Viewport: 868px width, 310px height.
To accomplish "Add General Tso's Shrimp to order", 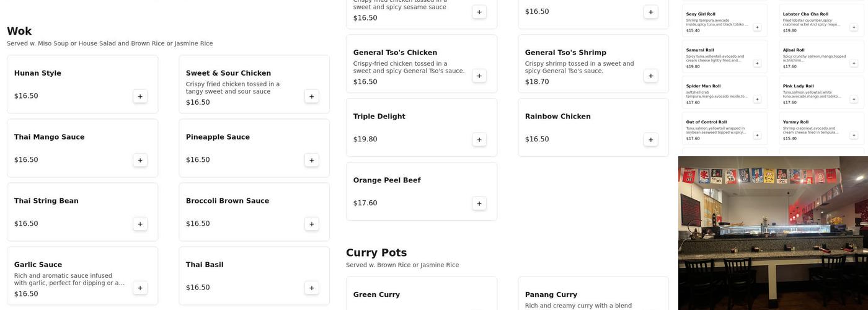I will coord(651,76).
